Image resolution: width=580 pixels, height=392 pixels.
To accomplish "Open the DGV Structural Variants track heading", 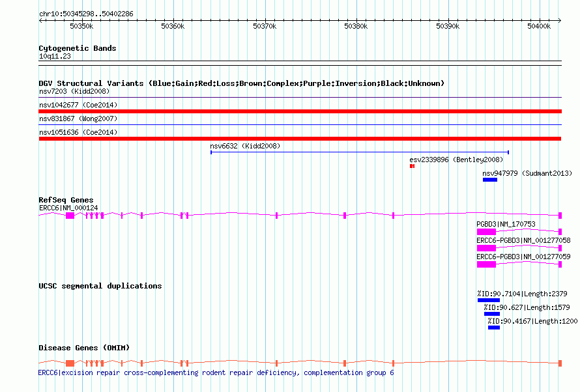I will click(242, 83).
